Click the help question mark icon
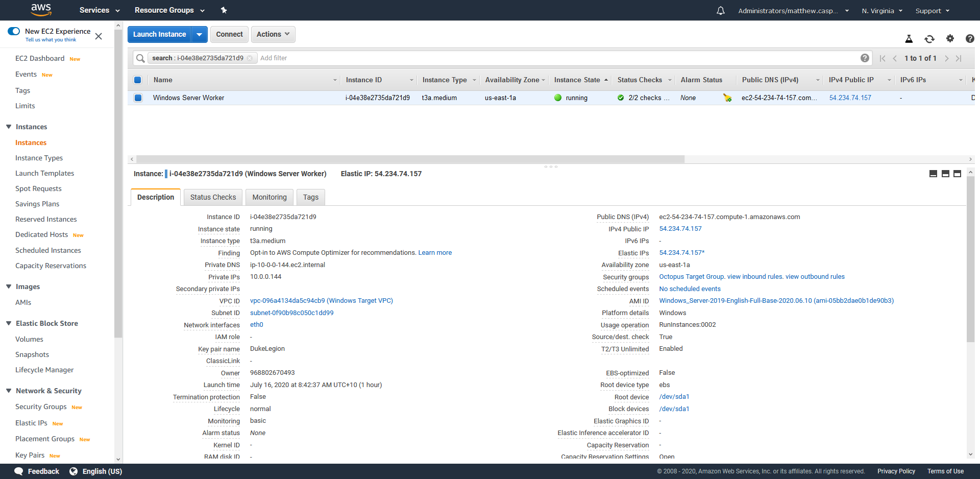The width and height of the screenshot is (980, 479). [970, 39]
